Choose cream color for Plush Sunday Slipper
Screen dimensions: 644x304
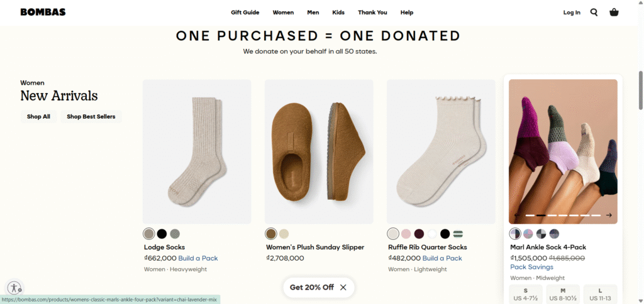pyautogui.click(x=284, y=234)
